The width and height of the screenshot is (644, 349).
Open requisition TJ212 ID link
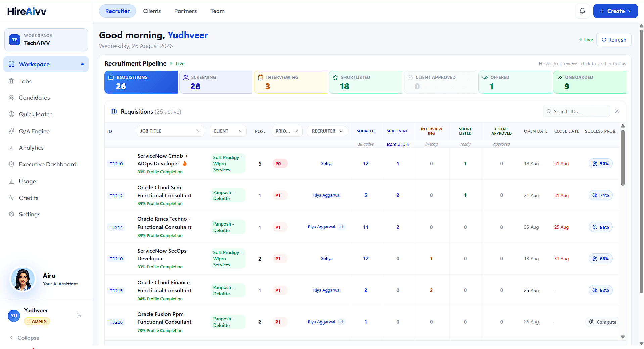coord(116,196)
